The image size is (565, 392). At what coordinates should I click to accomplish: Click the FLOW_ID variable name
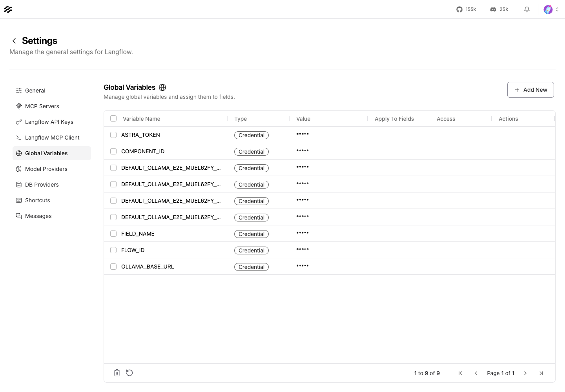pyautogui.click(x=133, y=250)
